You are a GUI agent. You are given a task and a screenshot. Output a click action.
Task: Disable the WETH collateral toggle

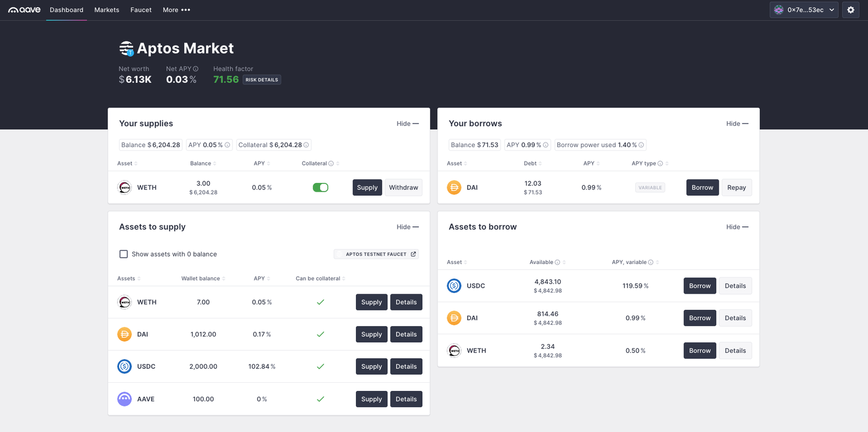[320, 188]
